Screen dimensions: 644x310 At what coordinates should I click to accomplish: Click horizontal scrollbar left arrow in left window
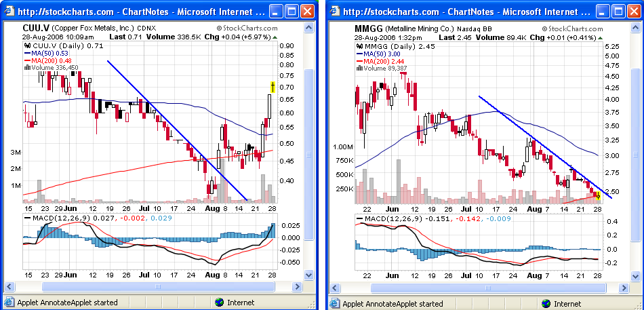point(9,286)
